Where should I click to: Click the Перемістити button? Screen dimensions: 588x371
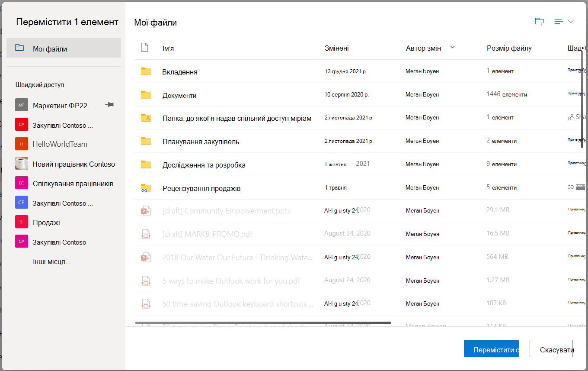(x=491, y=348)
